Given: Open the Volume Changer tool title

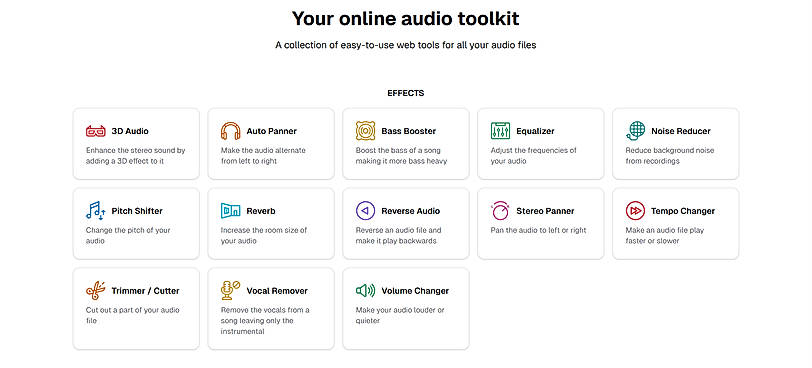Looking at the screenshot, I should [x=415, y=291].
